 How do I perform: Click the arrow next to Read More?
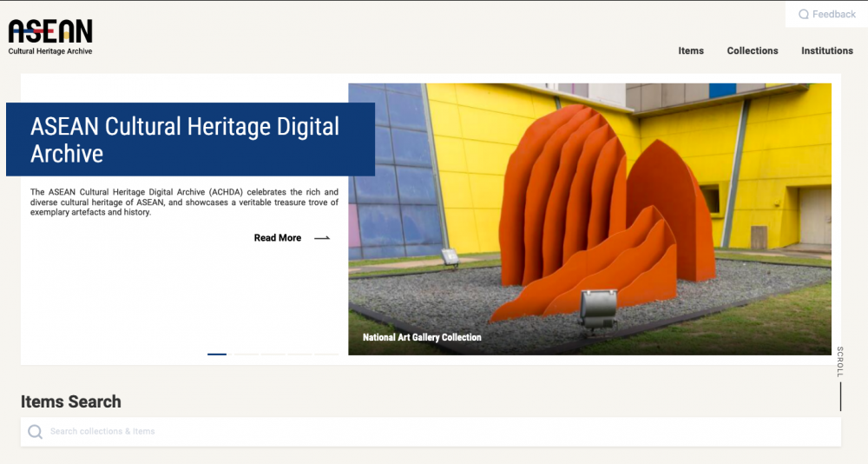coord(322,238)
